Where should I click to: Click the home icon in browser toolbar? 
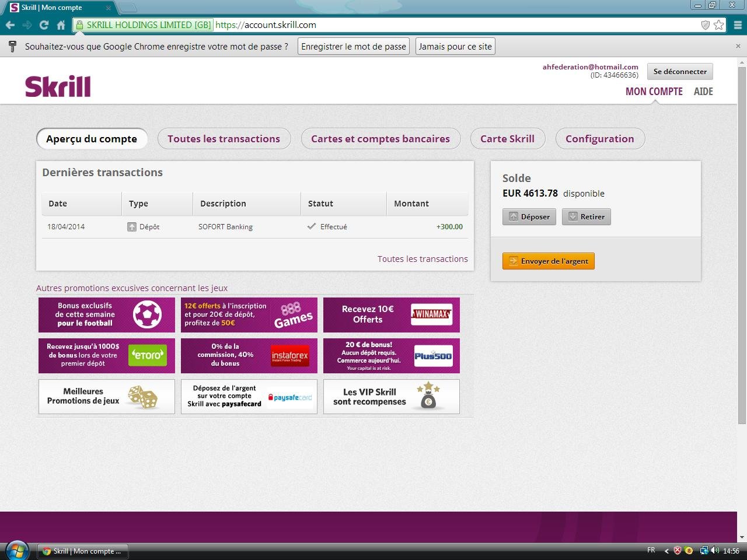pyautogui.click(x=61, y=25)
